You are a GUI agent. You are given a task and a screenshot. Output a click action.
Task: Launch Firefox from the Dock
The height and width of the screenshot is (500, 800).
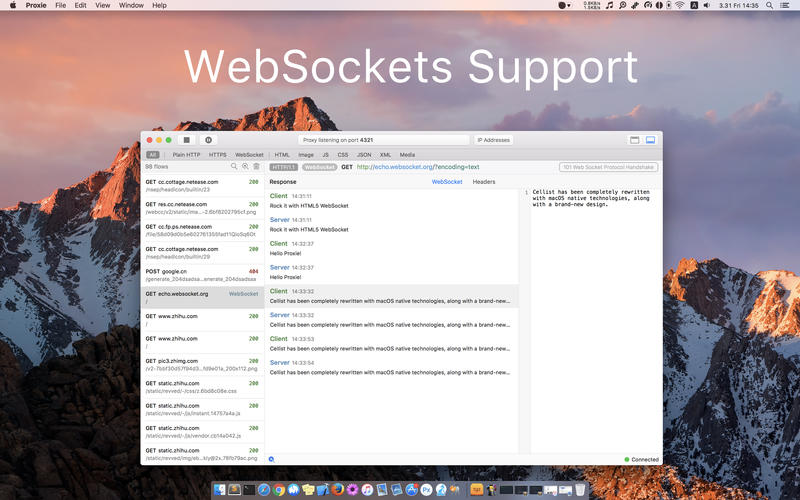[x=338, y=490]
